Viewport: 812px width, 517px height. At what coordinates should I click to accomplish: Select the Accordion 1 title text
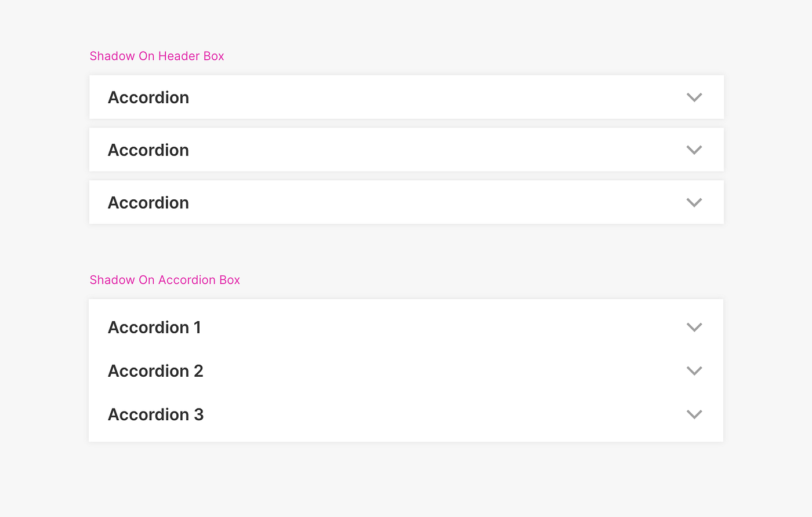pyautogui.click(x=154, y=327)
